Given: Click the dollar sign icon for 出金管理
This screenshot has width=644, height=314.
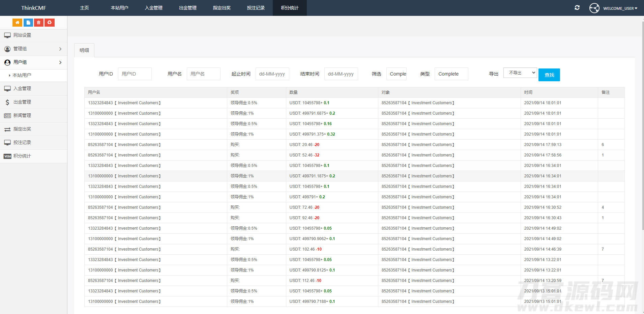Looking at the screenshot, I should pyautogui.click(x=7, y=102).
